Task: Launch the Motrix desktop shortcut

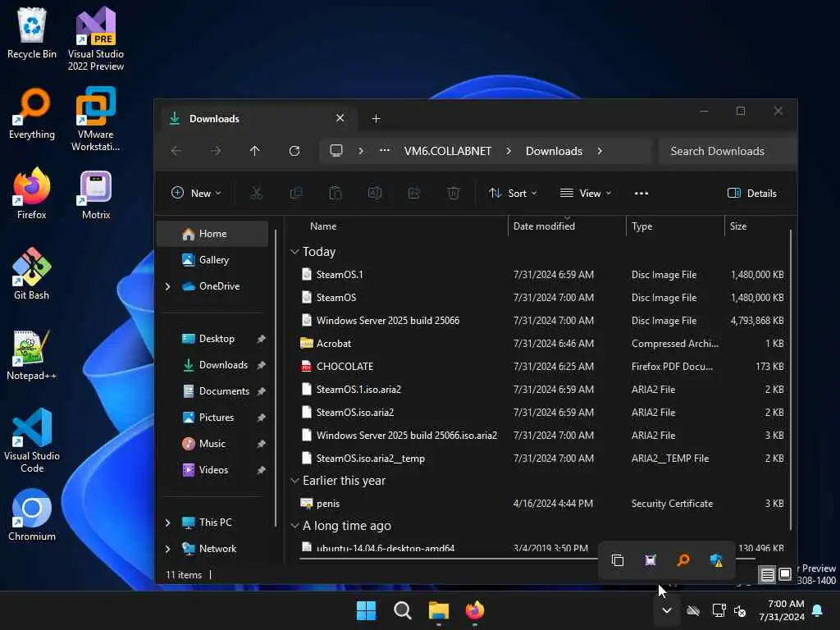Action: pos(96,194)
